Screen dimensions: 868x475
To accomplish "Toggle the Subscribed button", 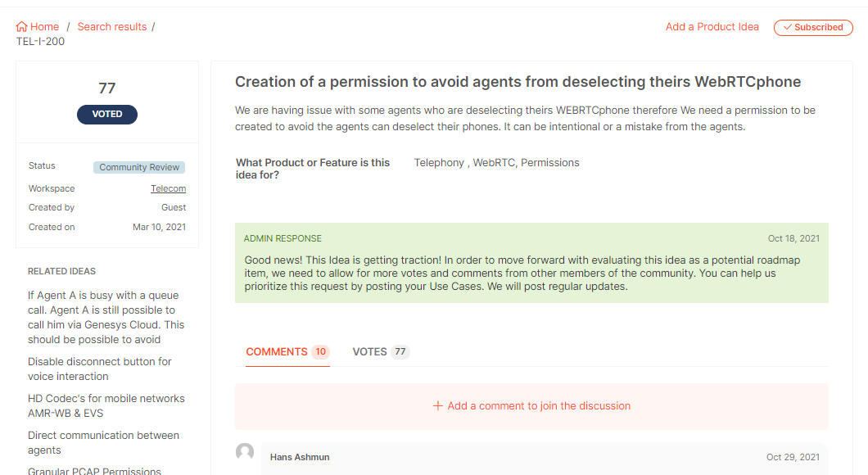I will (813, 28).
